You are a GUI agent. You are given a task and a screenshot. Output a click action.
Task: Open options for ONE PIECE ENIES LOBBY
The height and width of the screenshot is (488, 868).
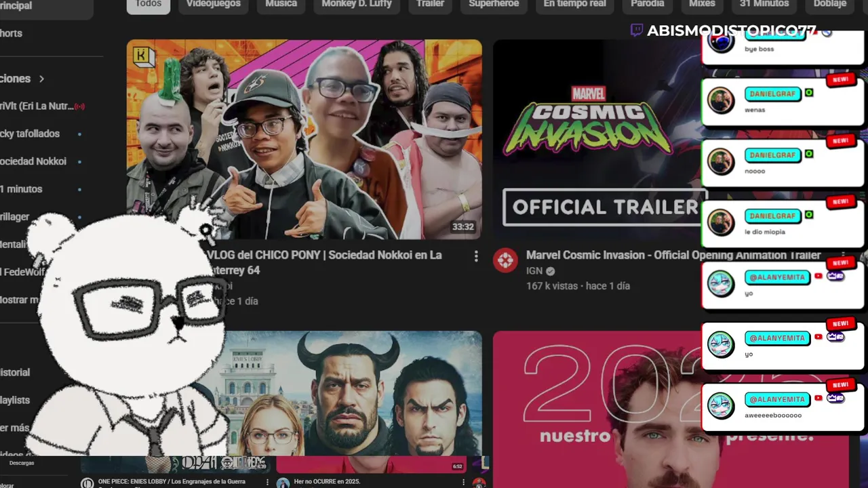tap(267, 483)
